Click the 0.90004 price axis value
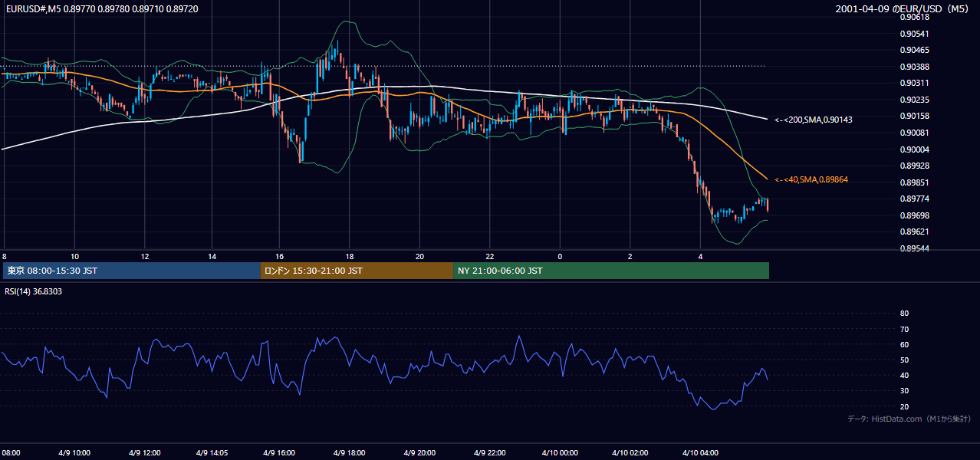Image resolution: width=980 pixels, height=460 pixels. pos(914,149)
